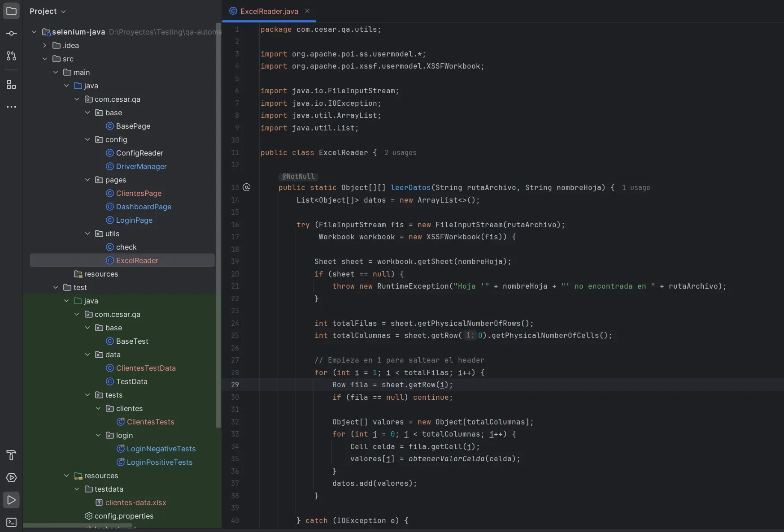This screenshot has height=532, width=784.
Task: Open More Tool Windows menu
Action: click(11, 107)
